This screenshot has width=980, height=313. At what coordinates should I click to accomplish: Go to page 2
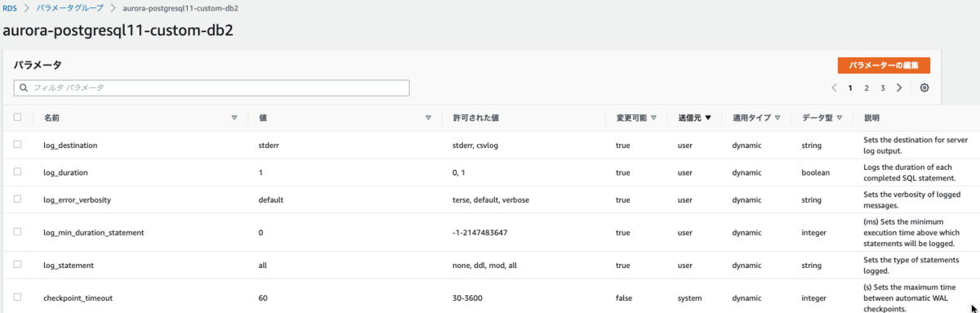pos(866,88)
